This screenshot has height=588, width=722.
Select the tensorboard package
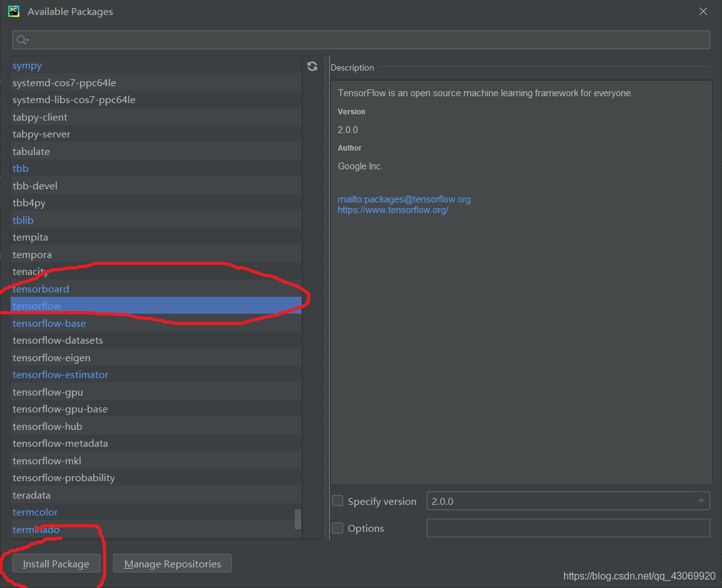156,289
